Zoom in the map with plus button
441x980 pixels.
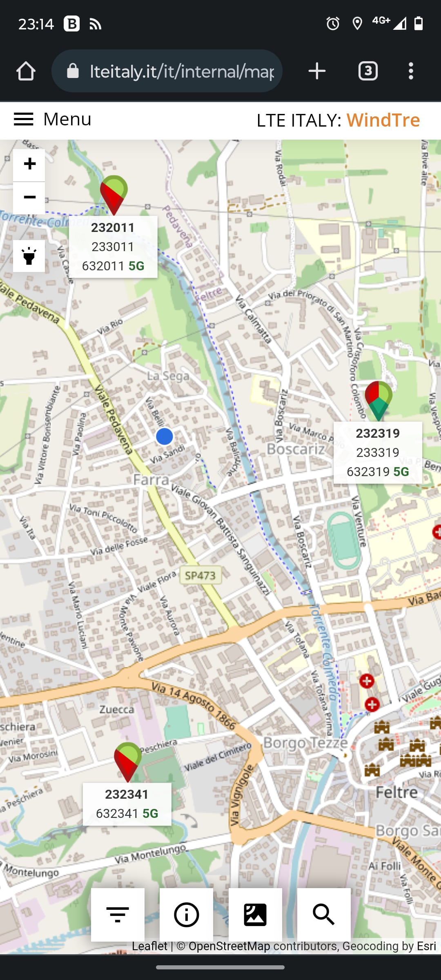29,165
